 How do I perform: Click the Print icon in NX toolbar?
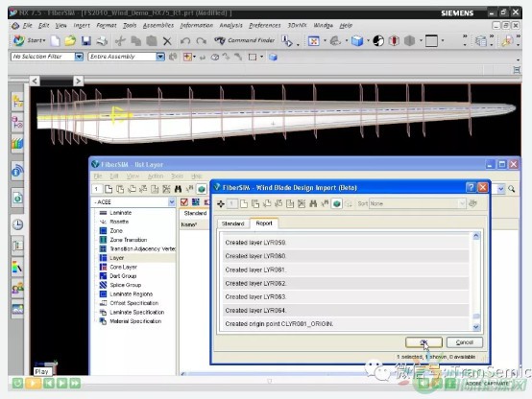click(x=102, y=41)
